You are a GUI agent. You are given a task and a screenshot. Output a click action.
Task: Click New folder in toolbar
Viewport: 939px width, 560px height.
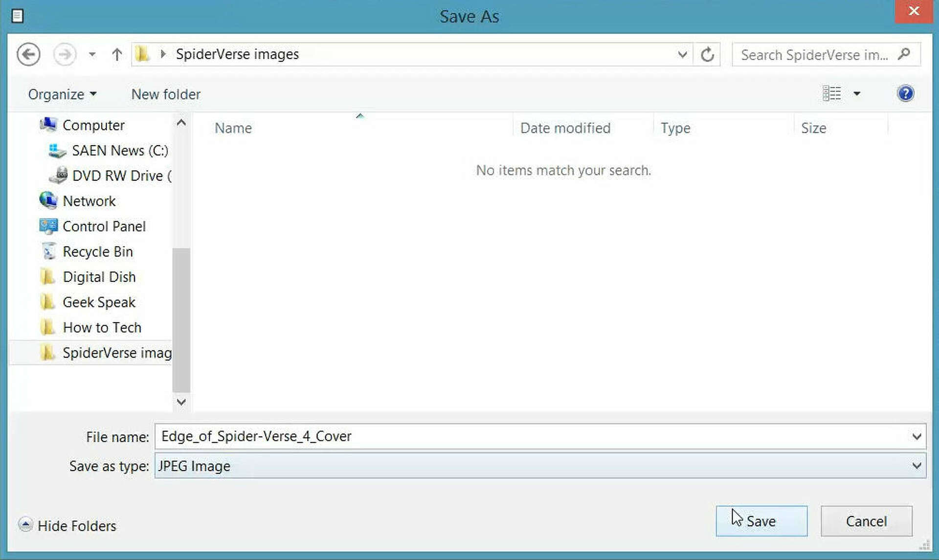tap(166, 94)
